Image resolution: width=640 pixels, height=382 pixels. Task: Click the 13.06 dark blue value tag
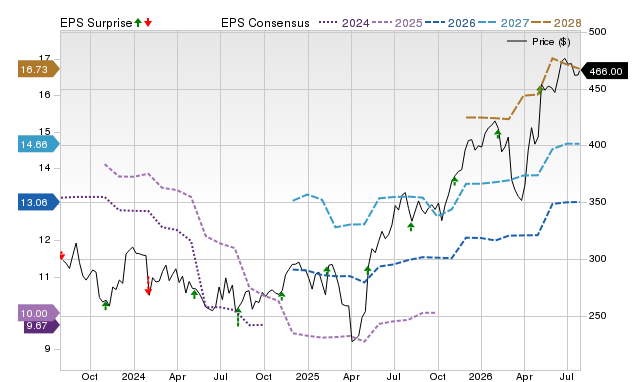coord(39,202)
